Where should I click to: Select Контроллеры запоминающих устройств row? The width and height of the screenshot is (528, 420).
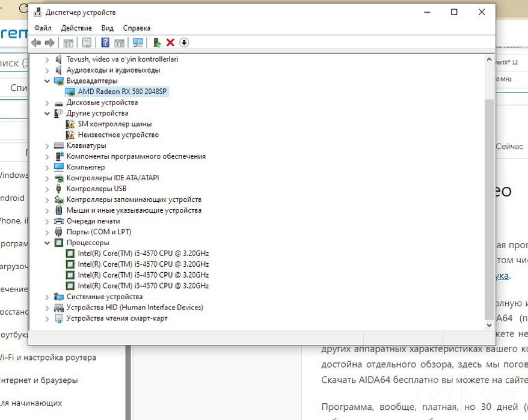click(x=134, y=199)
